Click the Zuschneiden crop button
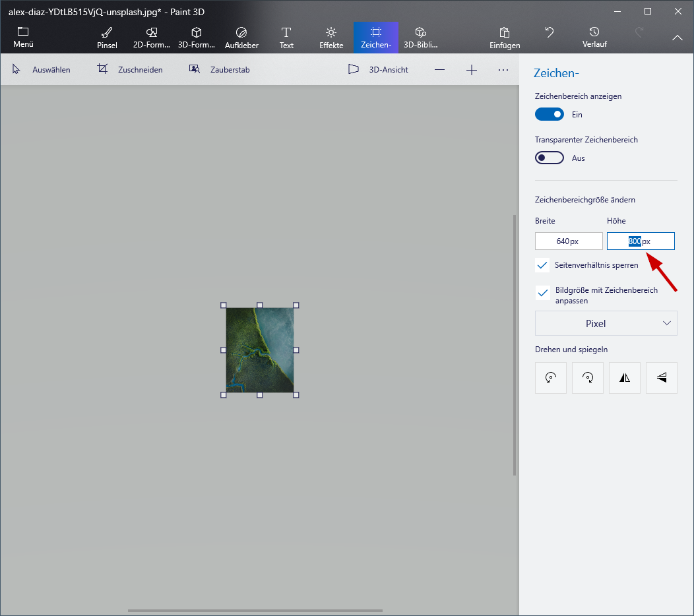The width and height of the screenshot is (694, 616). pyautogui.click(x=130, y=69)
